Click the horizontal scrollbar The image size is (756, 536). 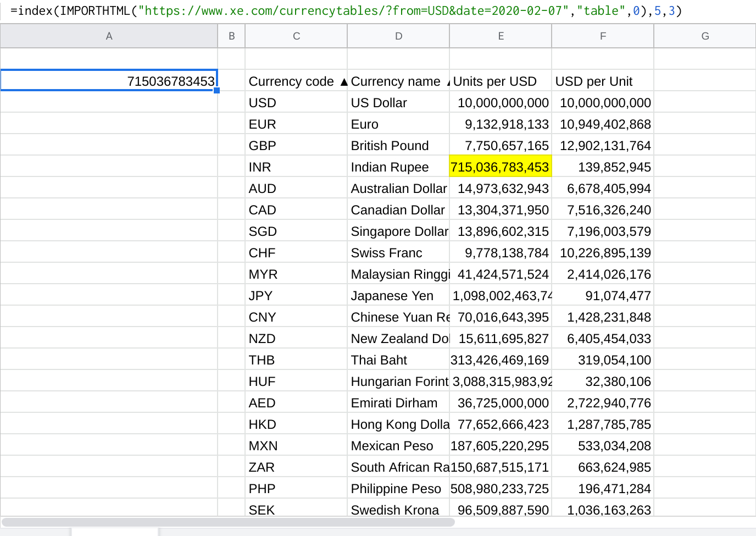(228, 522)
